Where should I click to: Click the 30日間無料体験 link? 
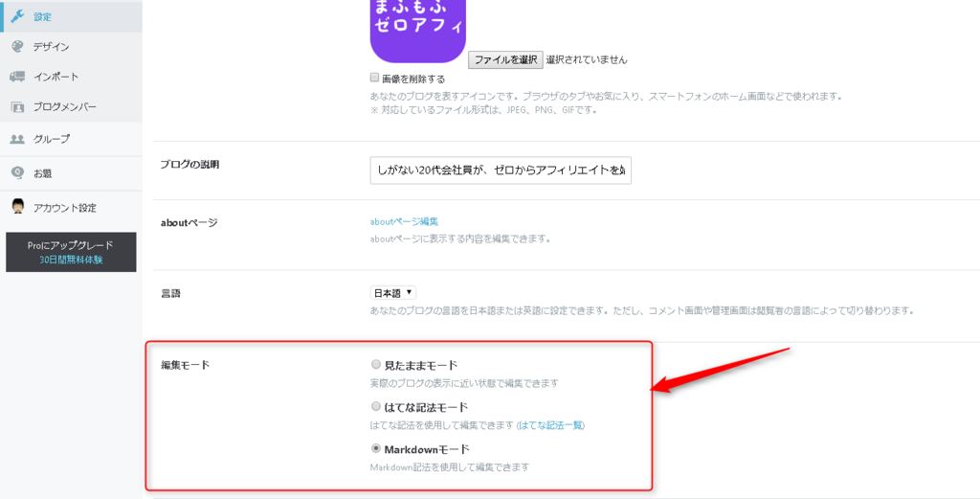[x=71, y=260]
